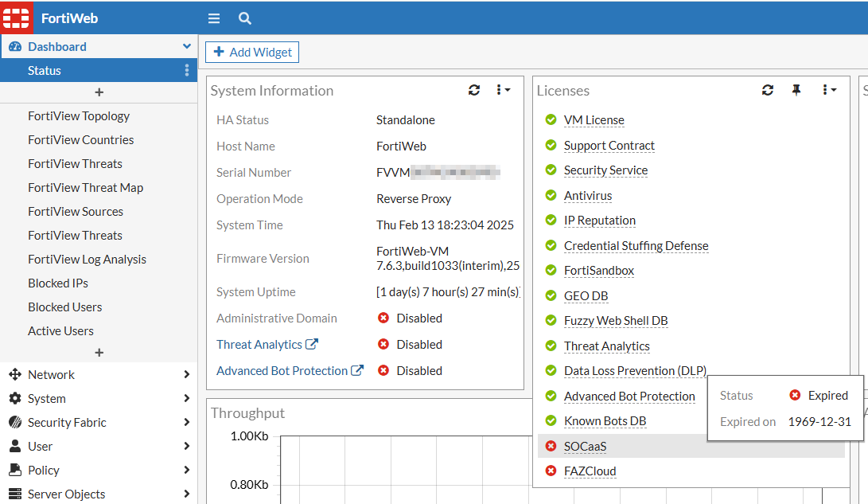868x504 pixels.
Task: Click the Advanced Bot Protection external link icon
Action: pos(357,371)
